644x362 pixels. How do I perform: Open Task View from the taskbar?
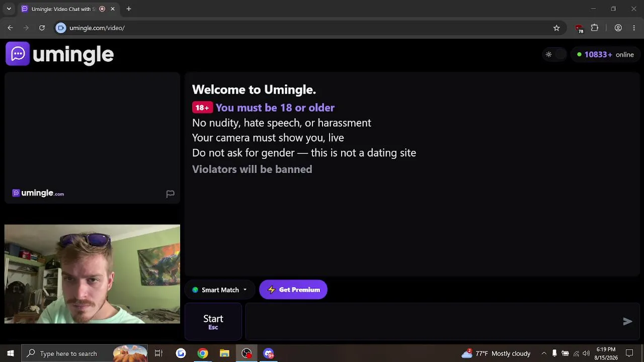click(158, 353)
